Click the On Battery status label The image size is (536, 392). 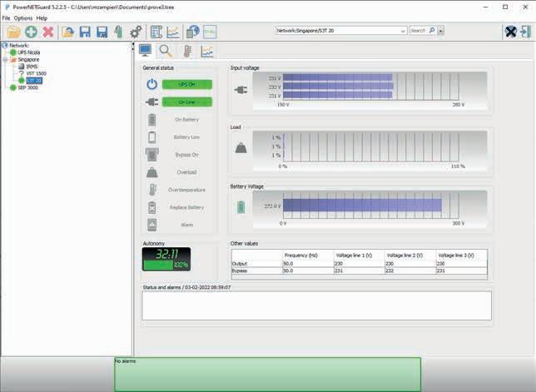[186, 120]
